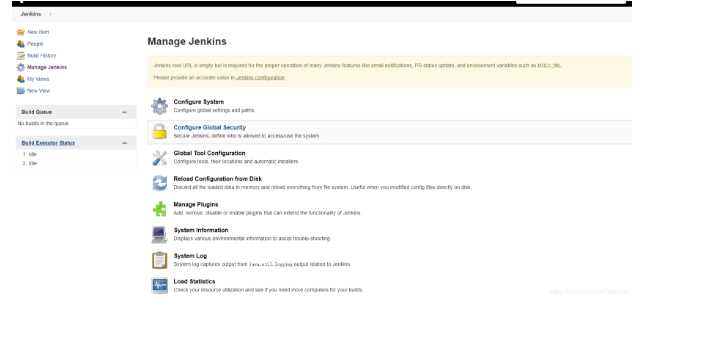
Task: Click the green puzzle piece plugin icon
Action: [159, 209]
